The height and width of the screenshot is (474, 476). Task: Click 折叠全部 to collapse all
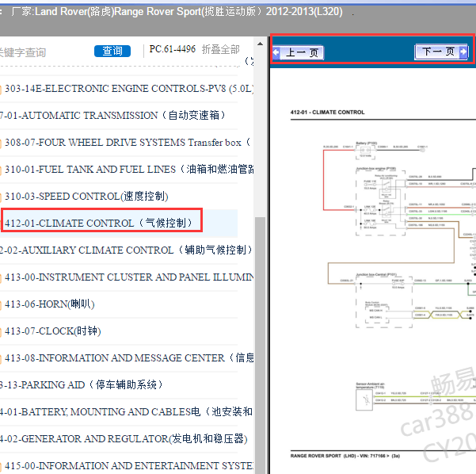(x=221, y=49)
